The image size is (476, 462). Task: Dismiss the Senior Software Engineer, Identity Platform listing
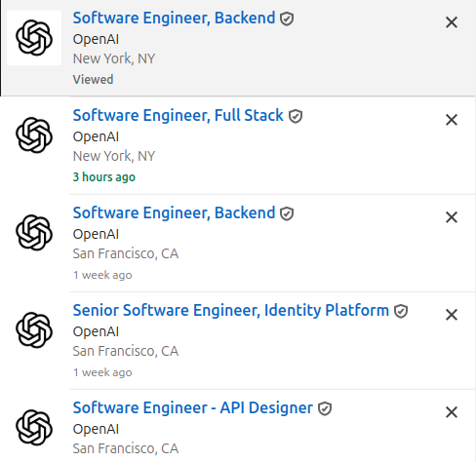452,315
